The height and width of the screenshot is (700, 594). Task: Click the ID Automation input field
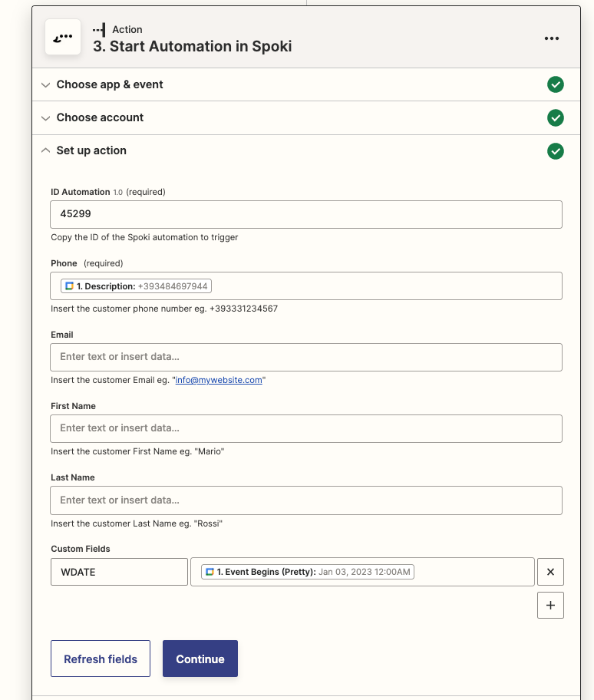(x=305, y=215)
